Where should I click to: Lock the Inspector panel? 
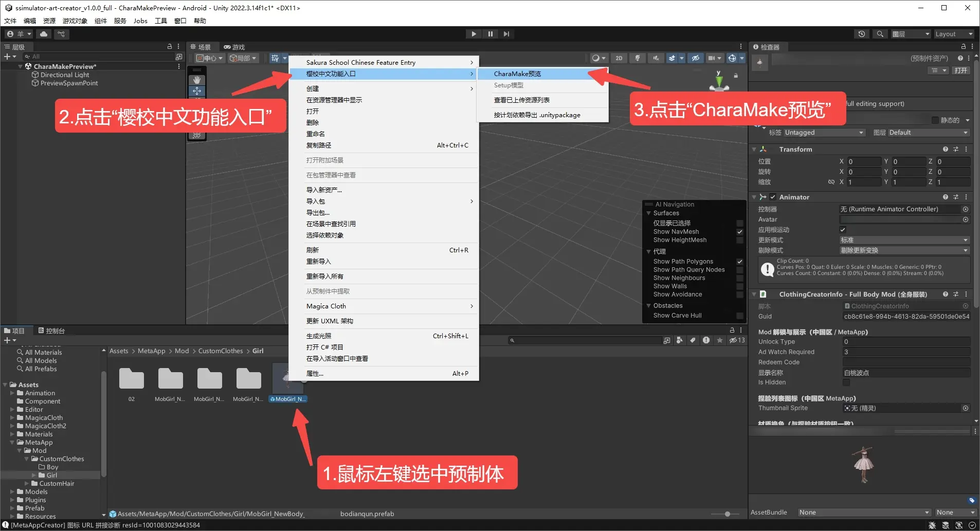(x=964, y=47)
